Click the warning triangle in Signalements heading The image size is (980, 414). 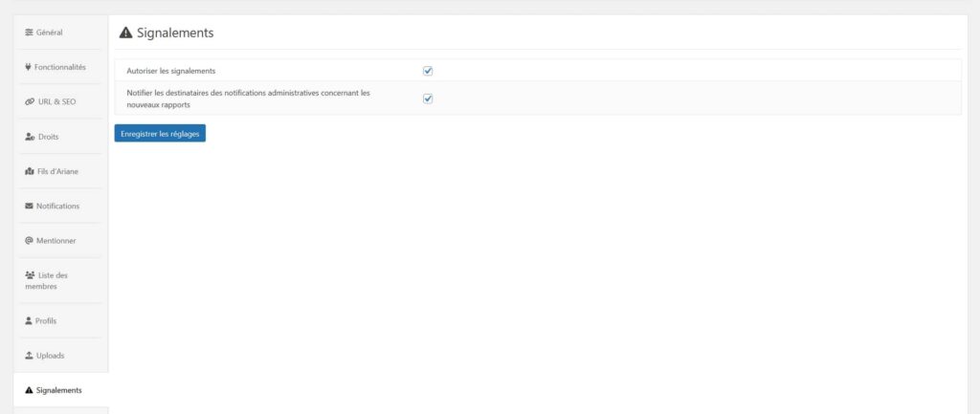click(x=125, y=33)
